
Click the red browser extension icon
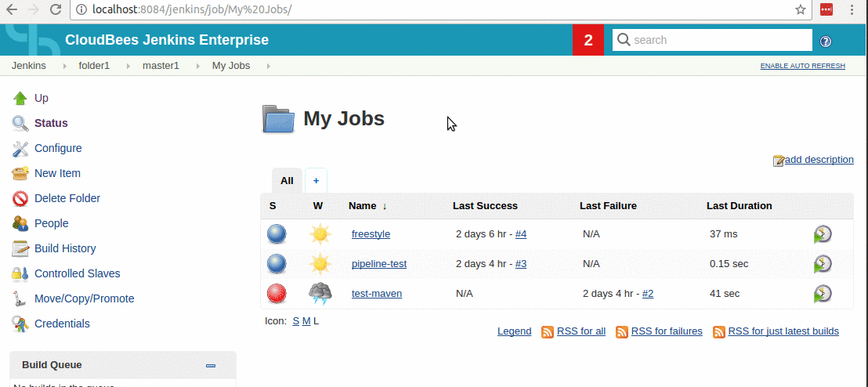826,9
